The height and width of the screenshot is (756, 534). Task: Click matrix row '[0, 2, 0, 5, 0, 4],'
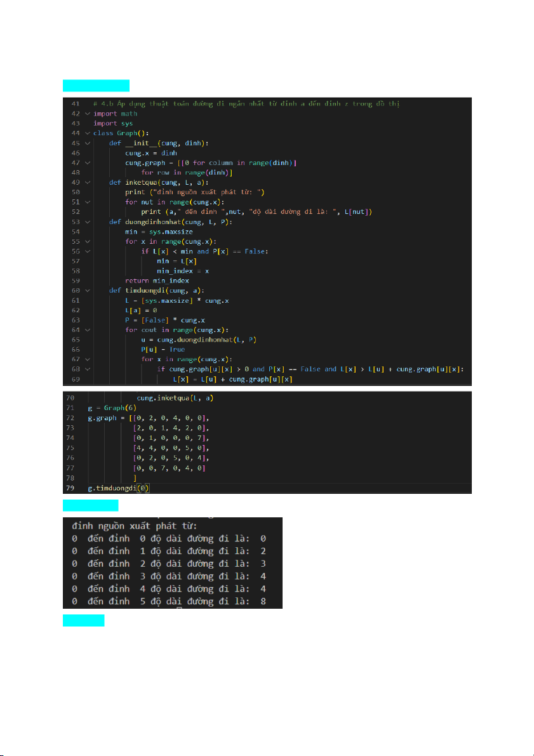[x=171, y=458]
